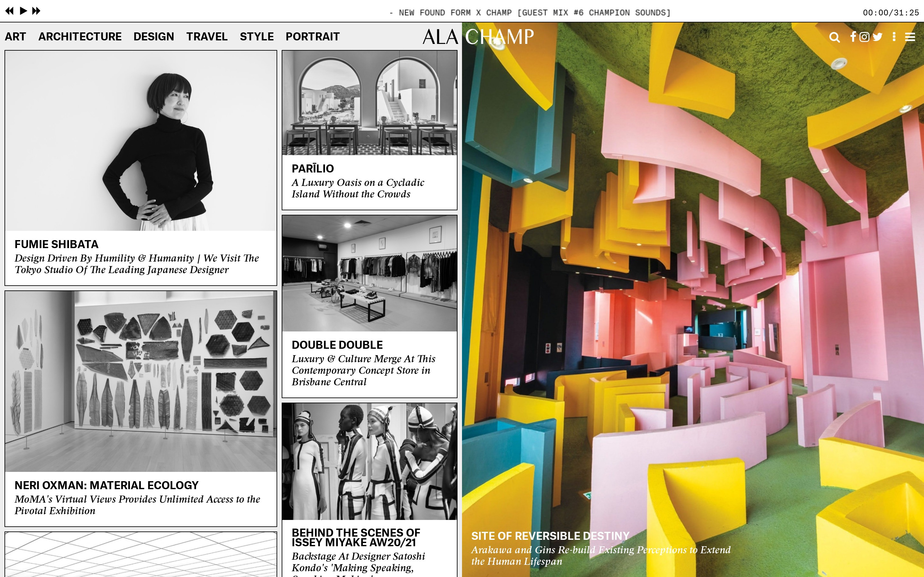924x577 pixels.
Task: Open the Facebook icon link
Action: (853, 36)
